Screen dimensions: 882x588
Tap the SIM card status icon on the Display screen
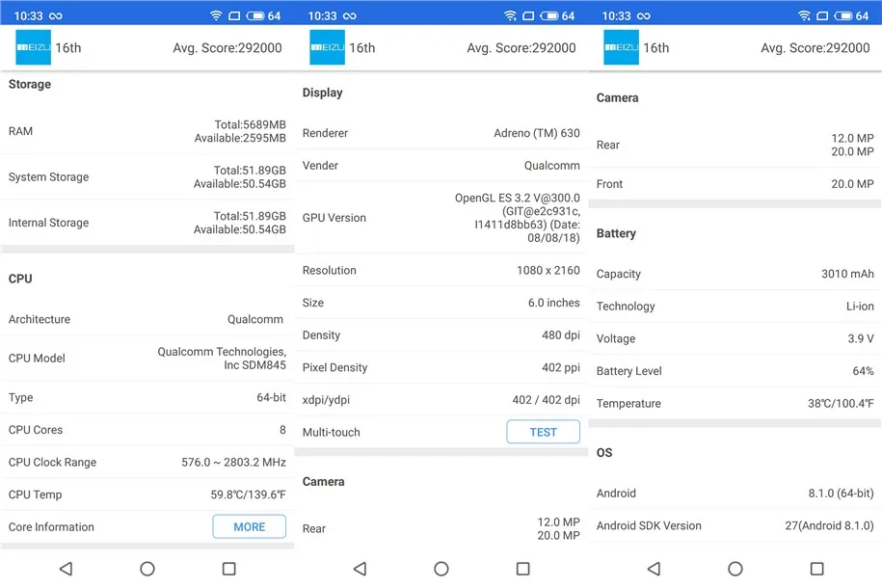tap(529, 15)
